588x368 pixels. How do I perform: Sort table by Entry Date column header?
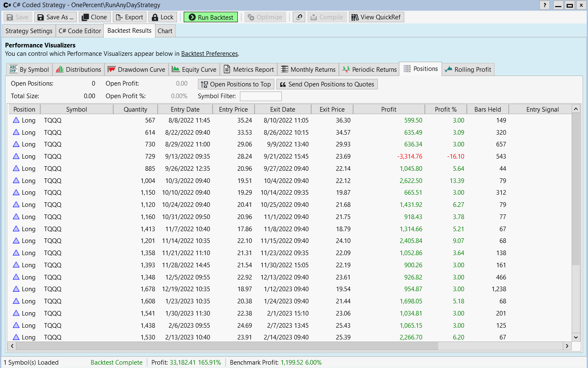coord(185,110)
